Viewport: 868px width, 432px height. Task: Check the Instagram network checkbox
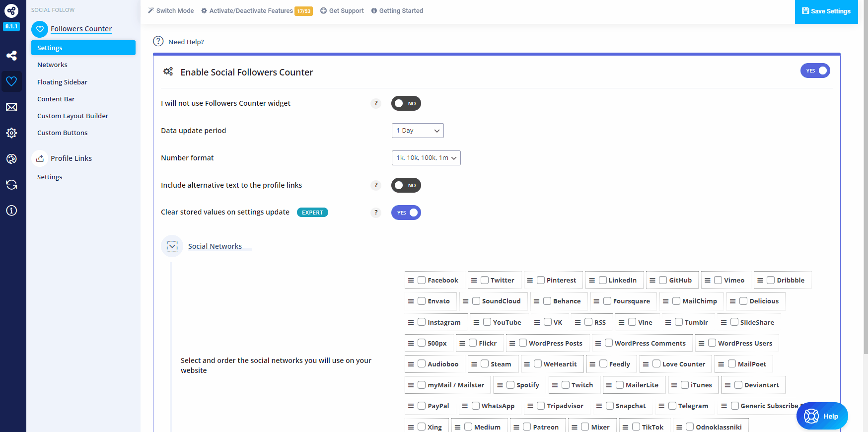[422, 322]
